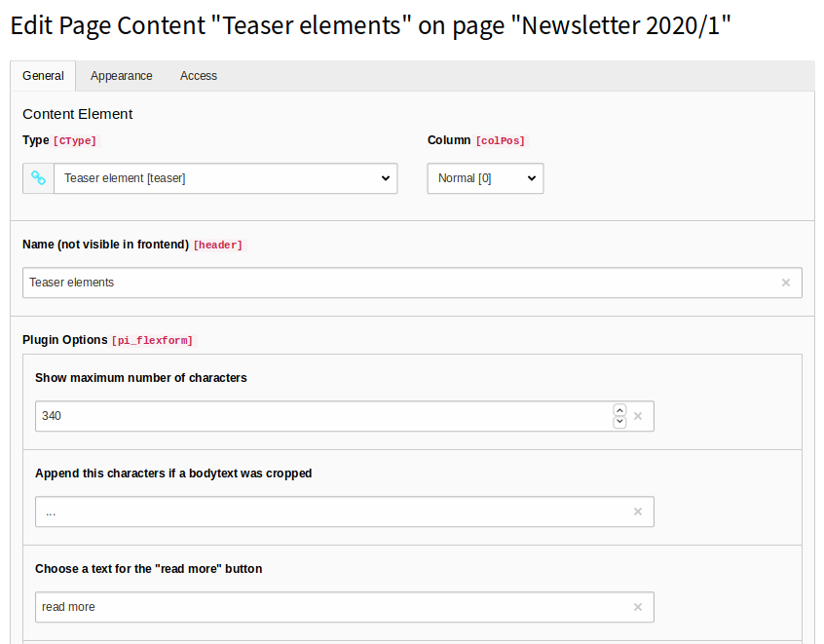824x644 pixels.
Task: Click the [colPos] field label tag
Action: [501, 141]
